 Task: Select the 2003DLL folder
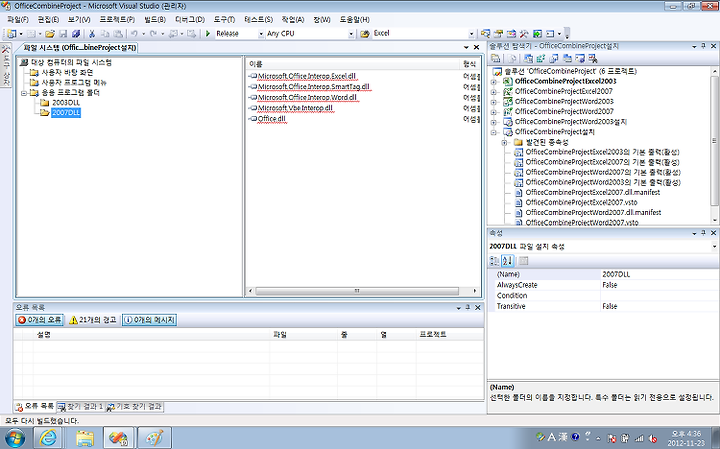click(66, 102)
